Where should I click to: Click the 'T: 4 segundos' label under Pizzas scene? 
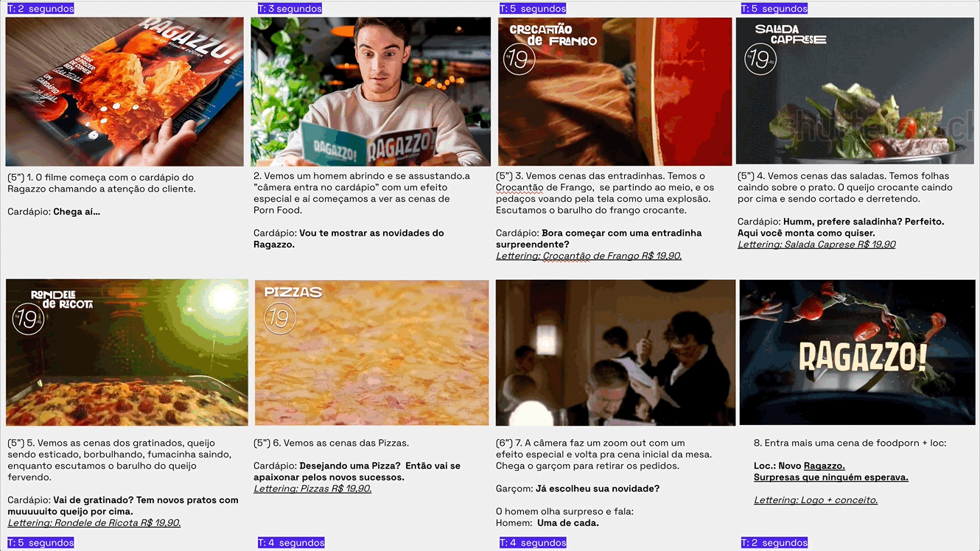pos(291,543)
